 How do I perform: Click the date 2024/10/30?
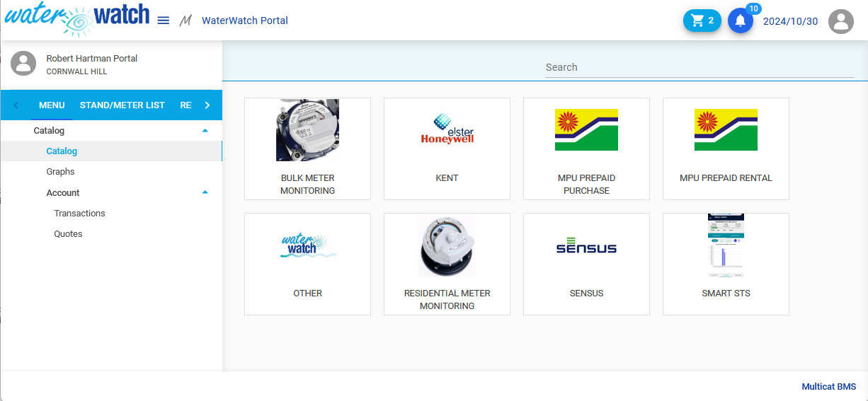[790, 21]
